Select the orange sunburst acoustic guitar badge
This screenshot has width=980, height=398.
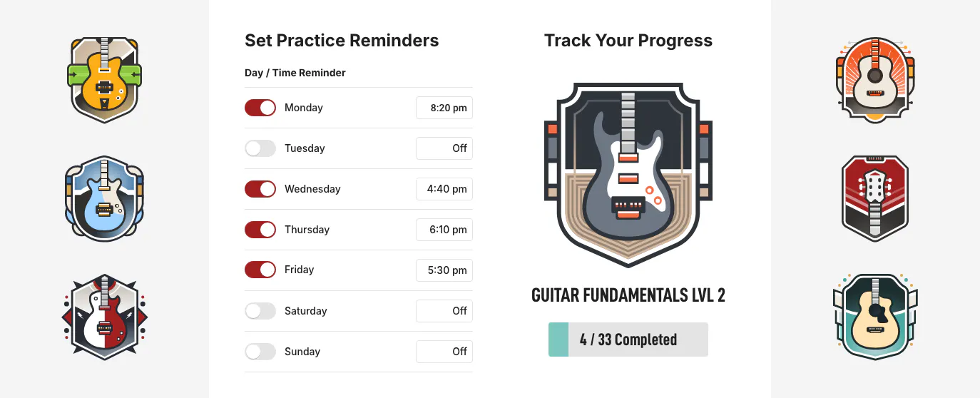(875, 80)
